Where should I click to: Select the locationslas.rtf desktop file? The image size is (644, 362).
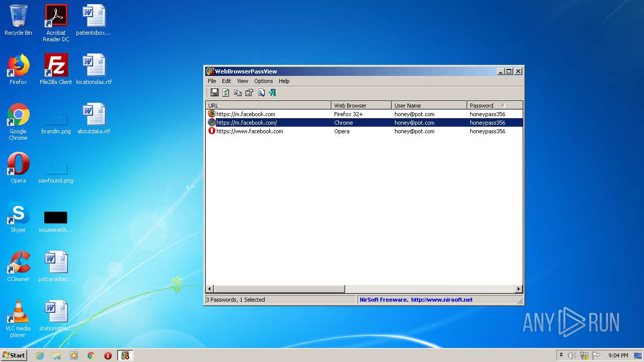tap(94, 69)
